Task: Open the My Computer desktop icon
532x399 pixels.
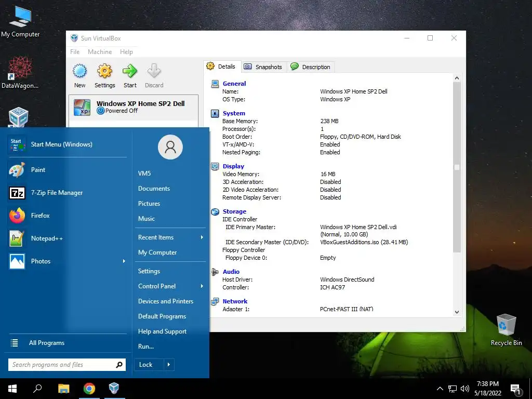Action: point(20,21)
